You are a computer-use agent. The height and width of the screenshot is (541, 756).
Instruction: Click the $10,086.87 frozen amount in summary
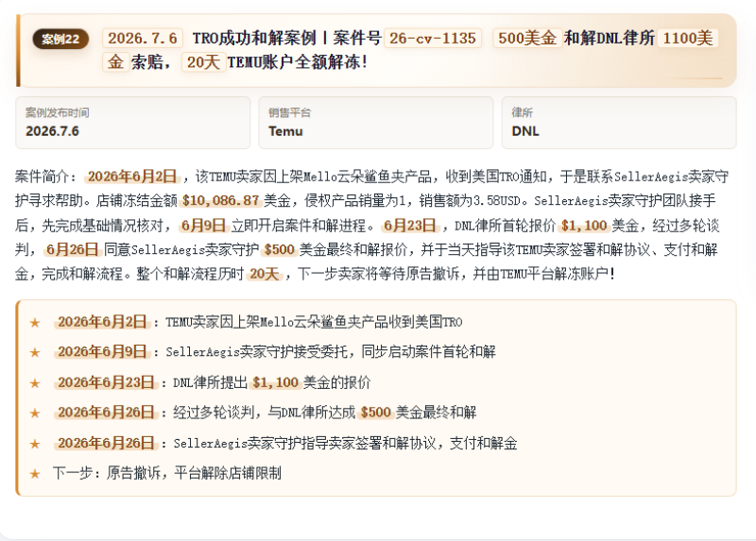pos(221,200)
